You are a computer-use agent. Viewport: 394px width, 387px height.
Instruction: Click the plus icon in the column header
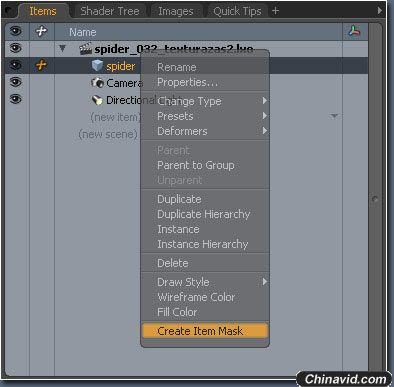[41, 31]
